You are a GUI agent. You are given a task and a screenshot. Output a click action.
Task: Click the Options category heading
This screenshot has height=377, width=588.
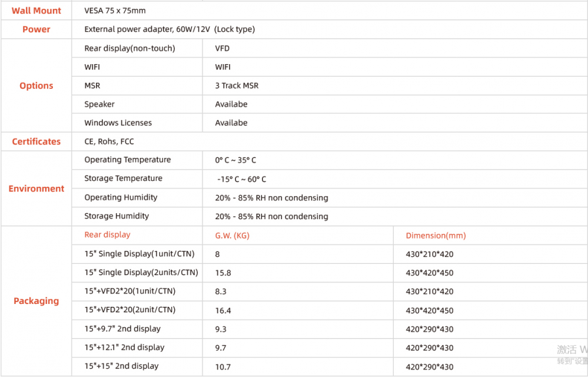(36, 85)
